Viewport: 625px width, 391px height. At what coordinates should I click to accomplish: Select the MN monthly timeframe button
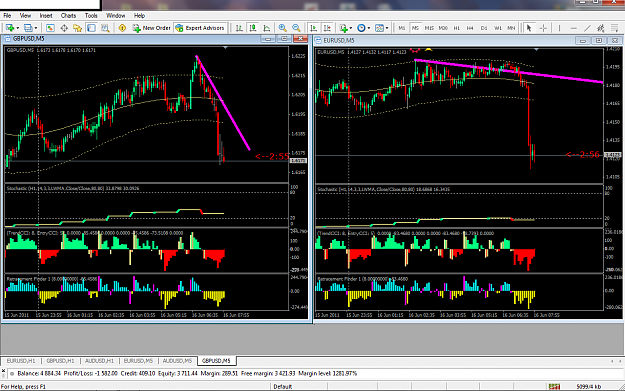[511, 28]
